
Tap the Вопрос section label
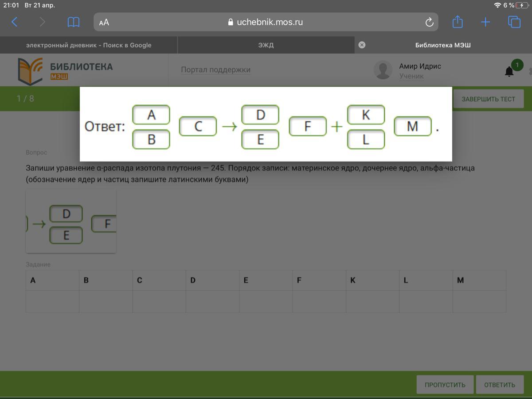[36, 152]
